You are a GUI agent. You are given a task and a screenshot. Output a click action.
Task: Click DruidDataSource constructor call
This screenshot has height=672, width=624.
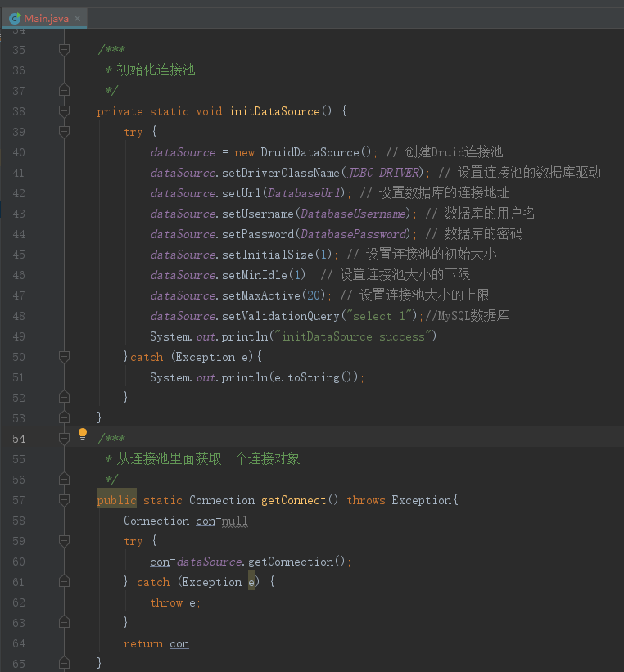[x=315, y=152]
